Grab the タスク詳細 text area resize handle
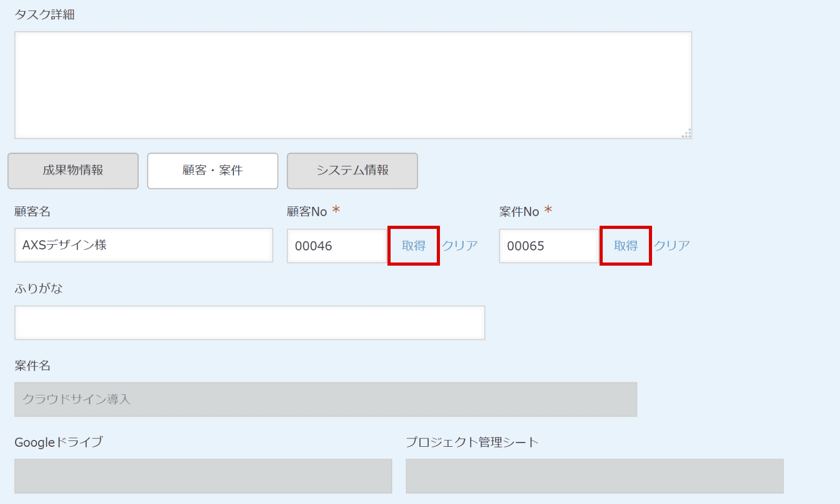Image resolution: width=840 pixels, height=504 pixels. point(687,133)
